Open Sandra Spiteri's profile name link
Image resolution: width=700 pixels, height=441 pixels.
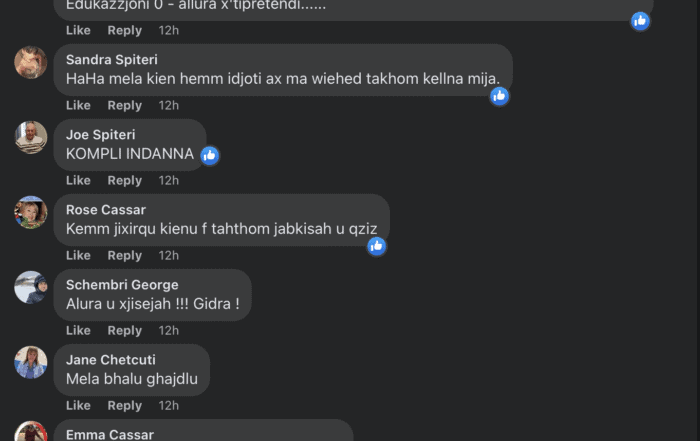[112, 60]
